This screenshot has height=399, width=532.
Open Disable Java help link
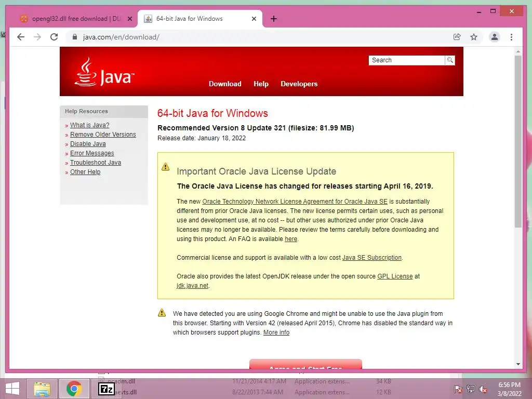(88, 144)
